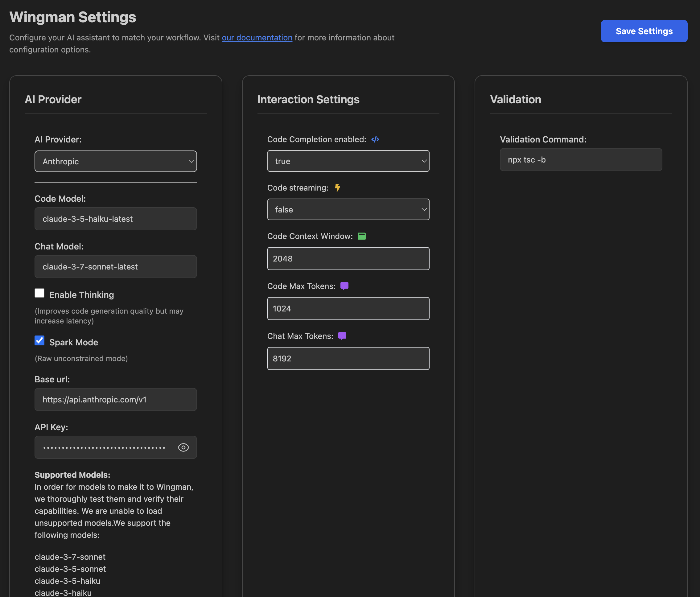The image size is (700, 597).
Task: Edit the Validation Command field
Action: (x=580, y=160)
